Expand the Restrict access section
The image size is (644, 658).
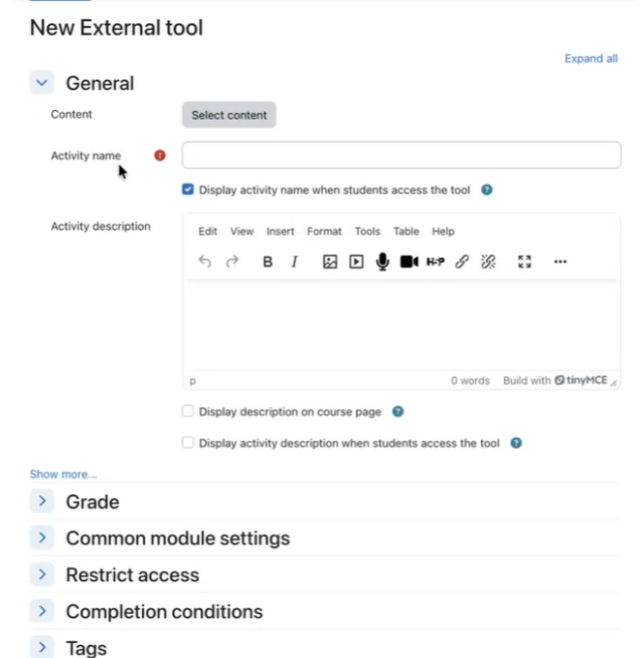pos(42,574)
